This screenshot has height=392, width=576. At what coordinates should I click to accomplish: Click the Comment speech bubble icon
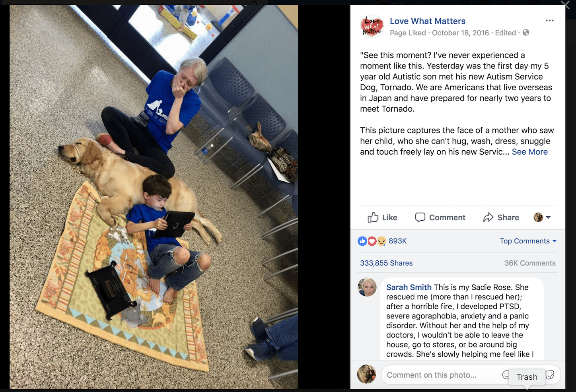click(420, 217)
